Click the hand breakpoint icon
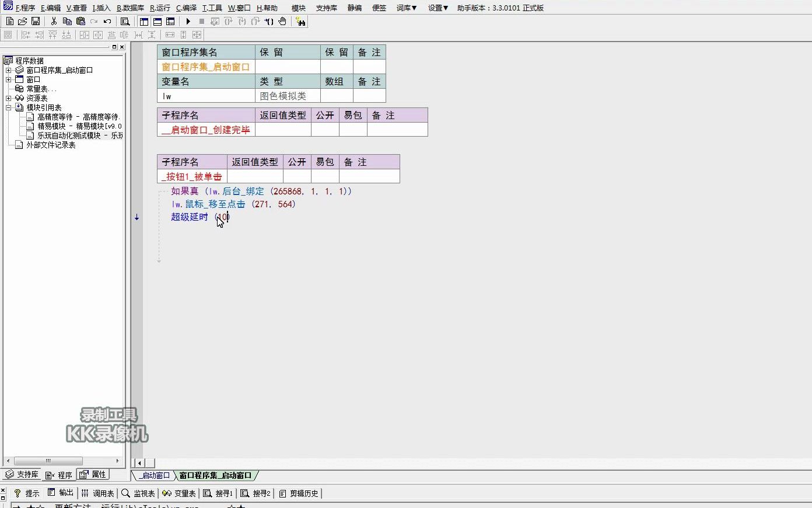 pos(282,22)
